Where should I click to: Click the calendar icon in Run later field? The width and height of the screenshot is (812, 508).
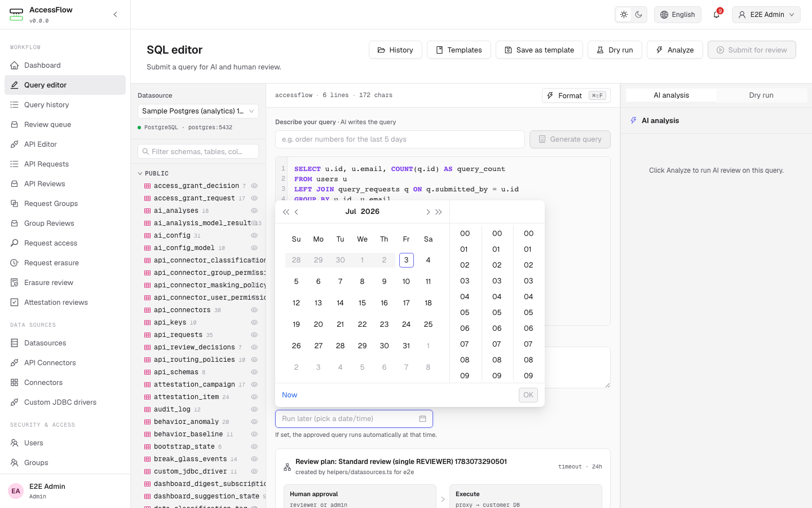click(x=422, y=419)
